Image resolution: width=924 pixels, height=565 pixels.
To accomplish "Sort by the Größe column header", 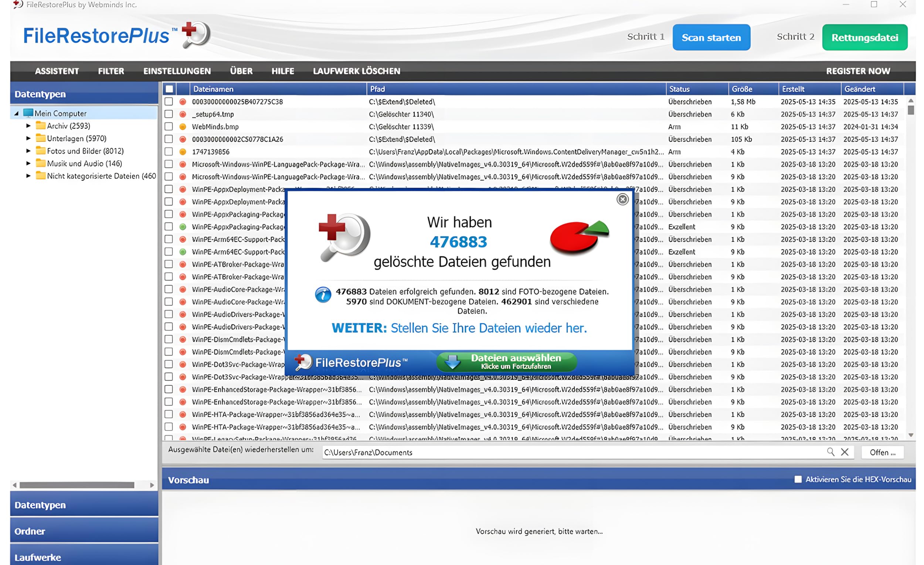I will [x=753, y=89].
